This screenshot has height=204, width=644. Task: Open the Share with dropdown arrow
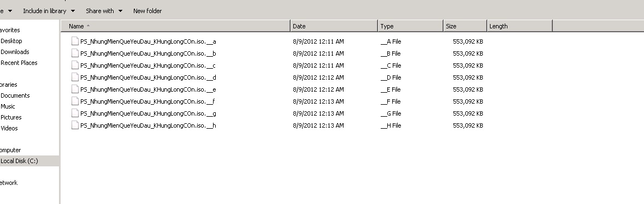coord(120,11)
